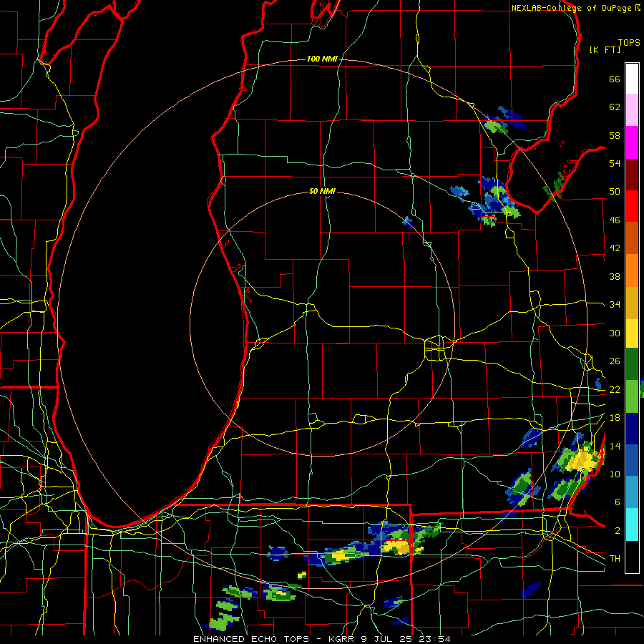Click the 38 legend value
644x644 pixels.
(x=615, y=277)
